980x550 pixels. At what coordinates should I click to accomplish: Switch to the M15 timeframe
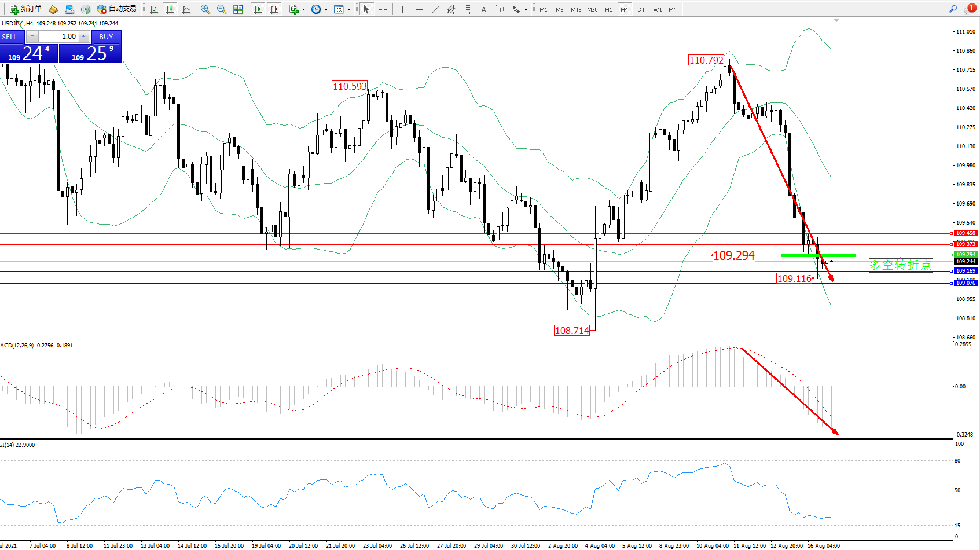[576, 9]
